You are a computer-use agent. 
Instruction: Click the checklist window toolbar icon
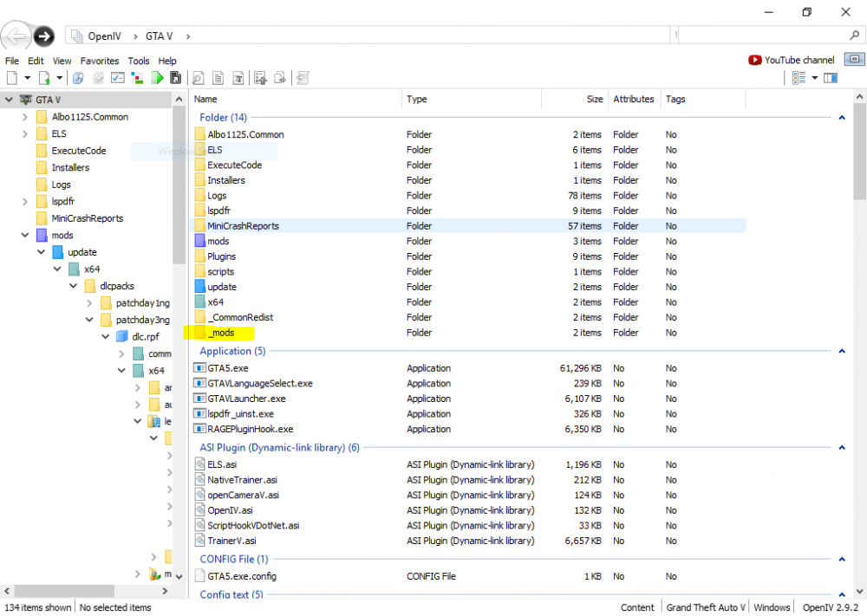[x=117, y=78]
